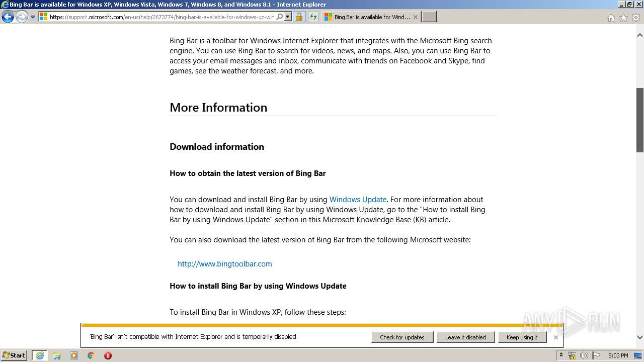Open the Action Center flag icon
This screenshot has height=362, width=644.
tap(596, 355)
